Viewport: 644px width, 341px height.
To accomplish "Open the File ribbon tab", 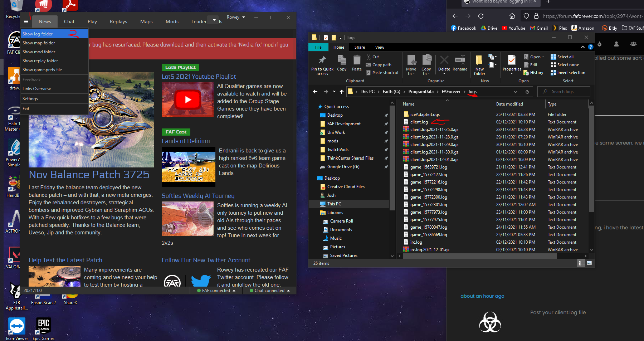I will tap(318, 47).
